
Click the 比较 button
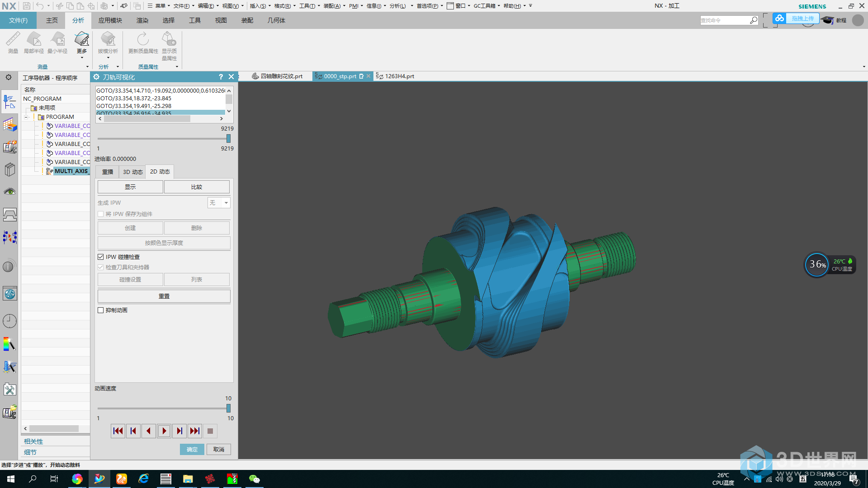(197, 187)
